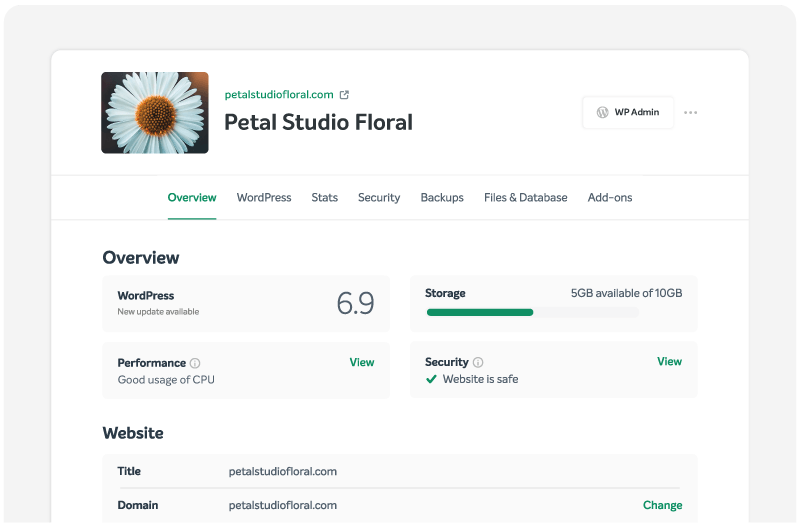Click 'Good usage of CPU' text
Screen dimensions: 800x528
(x=166, y=380)
